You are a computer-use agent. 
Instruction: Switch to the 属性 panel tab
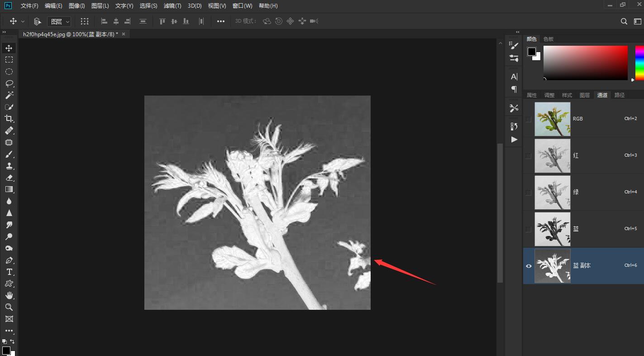(532, 95)
